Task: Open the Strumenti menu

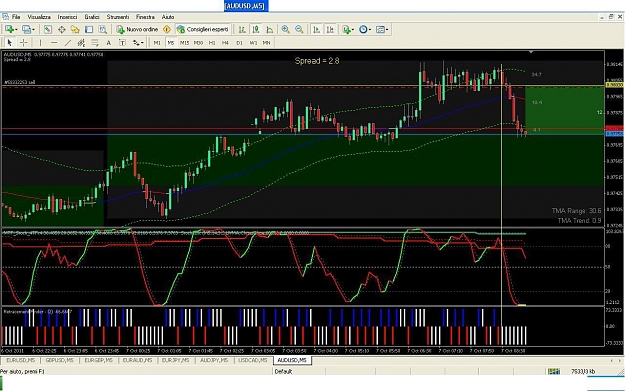Action: 118,17
